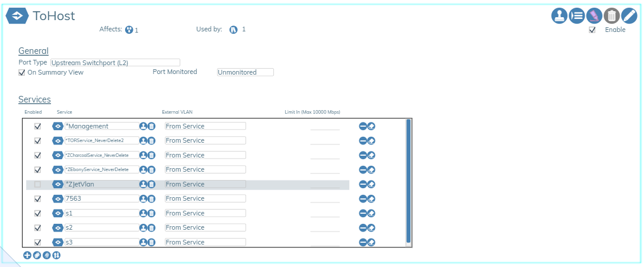This screenshot has width=644, height=267.
Task: Click the Affects count icon
Action: click(129, 30)
